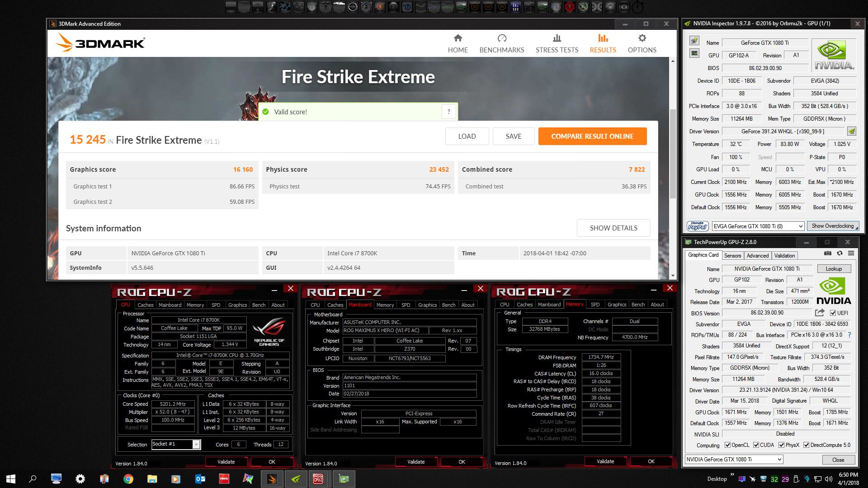Toggle the CUDA checkbox in GPU-Z
The image size is (868, 488).
(756, 445)
